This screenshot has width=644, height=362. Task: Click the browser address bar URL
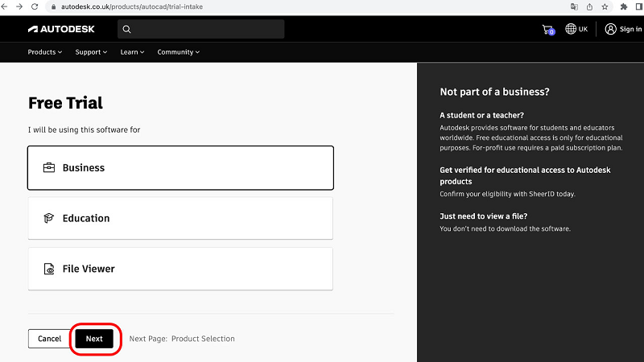click(132, 7)
